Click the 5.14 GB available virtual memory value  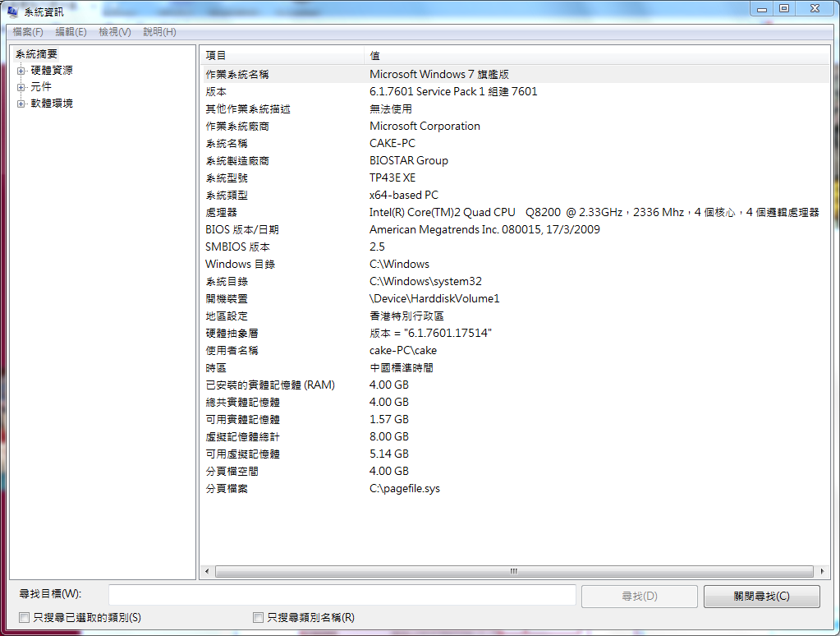tap(389, 454)
